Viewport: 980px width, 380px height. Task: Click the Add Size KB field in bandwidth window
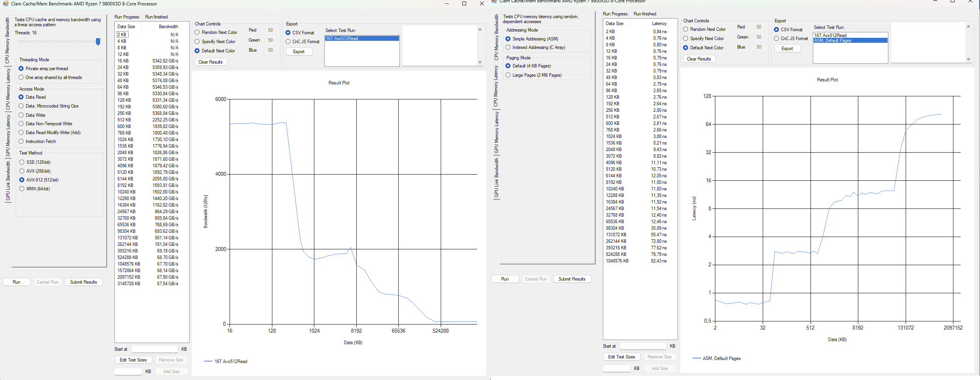click(x=128, y=372)
